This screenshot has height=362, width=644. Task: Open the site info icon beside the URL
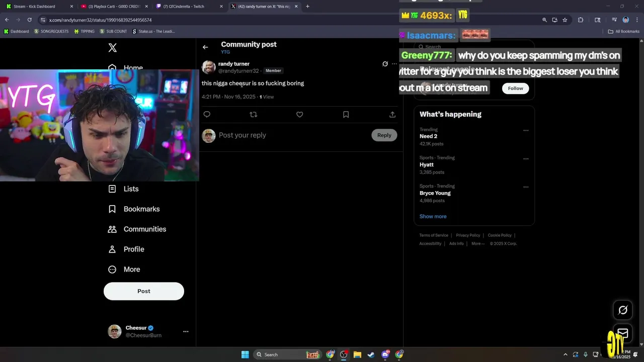coord(43,20)
